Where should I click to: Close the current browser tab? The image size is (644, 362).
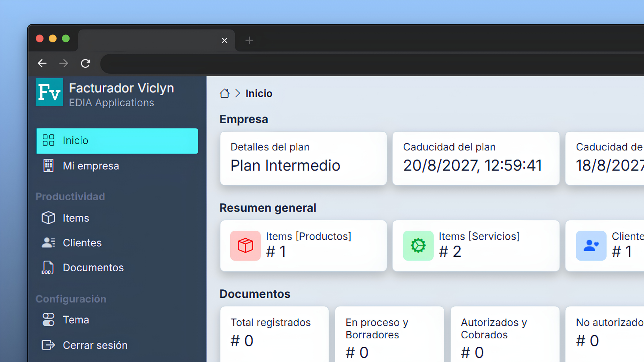tap(224, 40)
